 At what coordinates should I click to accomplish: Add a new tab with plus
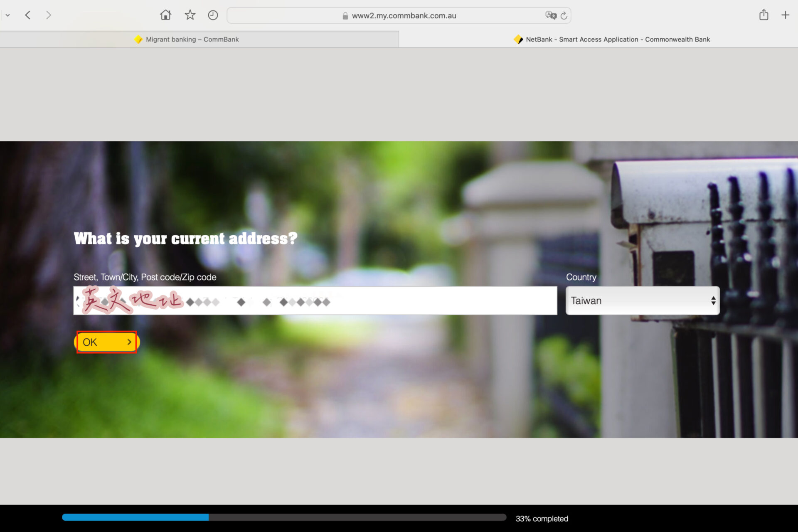785,15
